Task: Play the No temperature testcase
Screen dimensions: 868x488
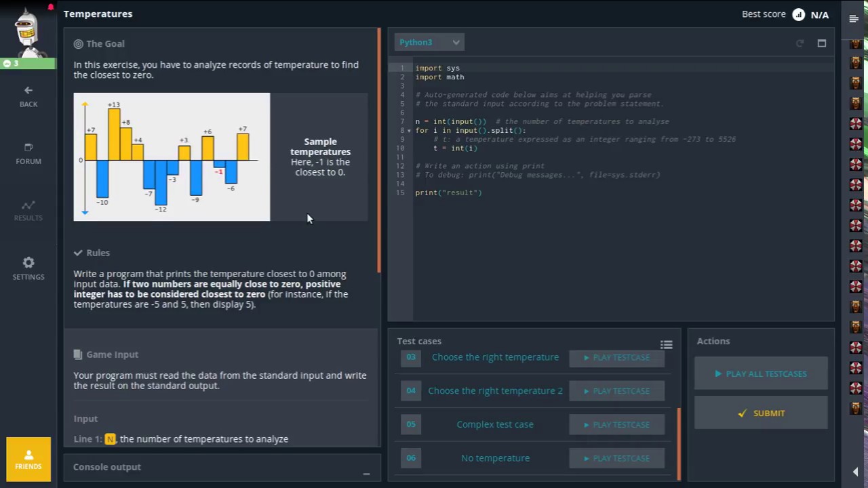Action: click(x=616, y=458)
